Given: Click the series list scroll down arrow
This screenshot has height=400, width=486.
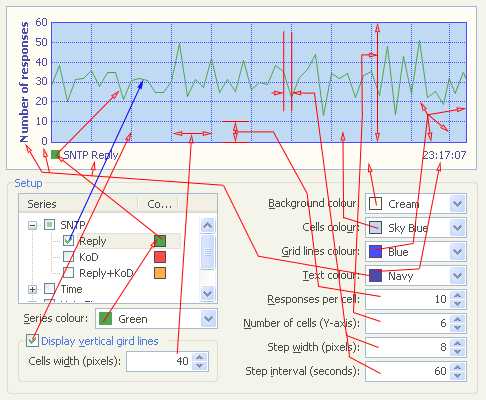Looking at the screenshot, I should [x=208, y=293].
